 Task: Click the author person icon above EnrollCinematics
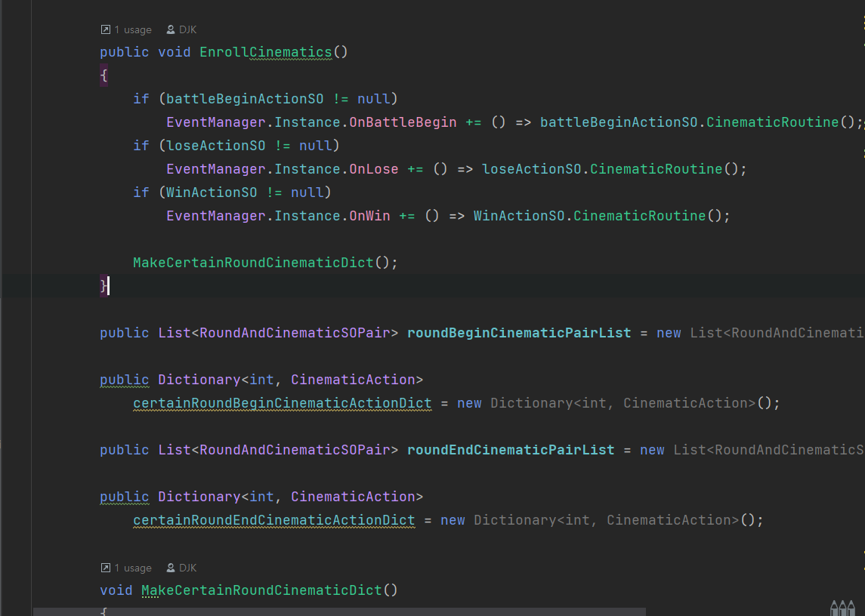pyautogui.click(x=171, y=29)
